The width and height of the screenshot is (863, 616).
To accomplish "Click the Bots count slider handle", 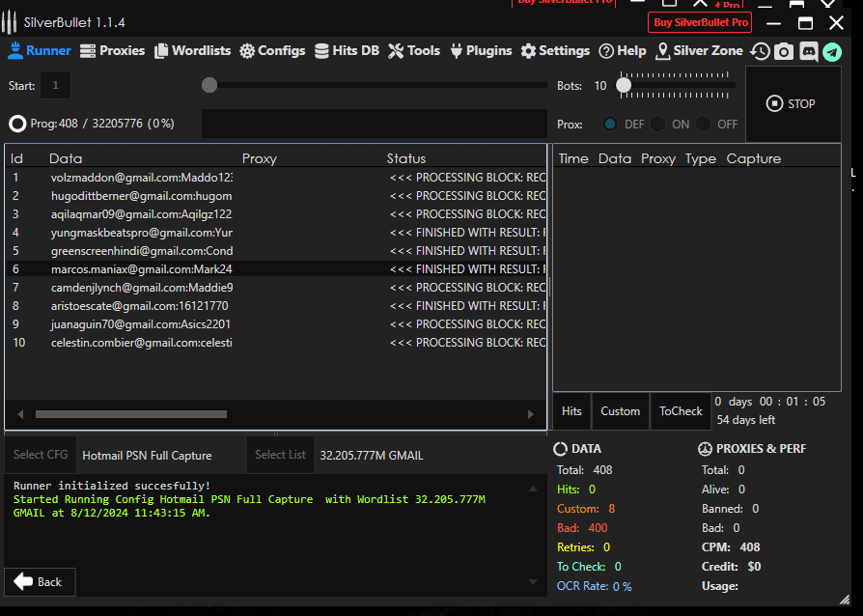I will pyautogui.click(x=624, y=85).
